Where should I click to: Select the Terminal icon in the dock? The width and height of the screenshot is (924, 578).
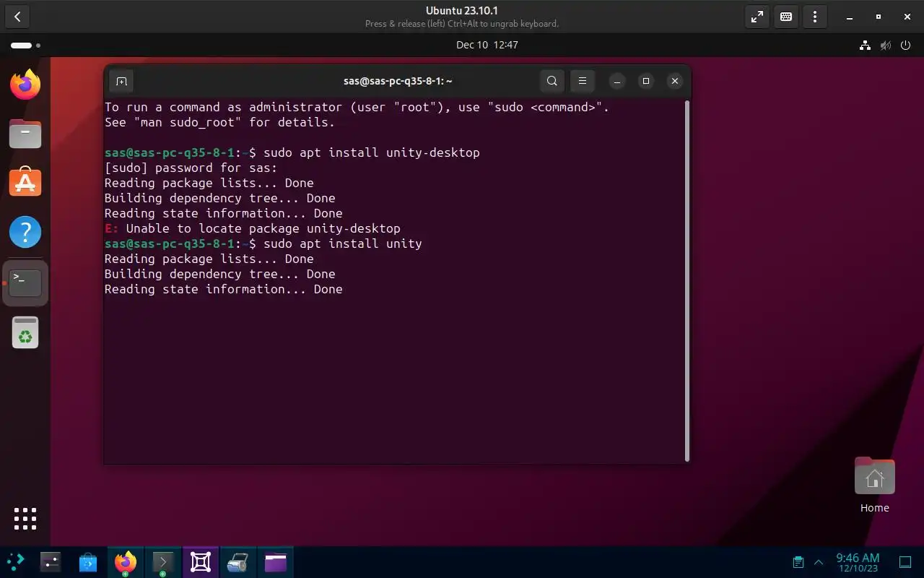25,282
